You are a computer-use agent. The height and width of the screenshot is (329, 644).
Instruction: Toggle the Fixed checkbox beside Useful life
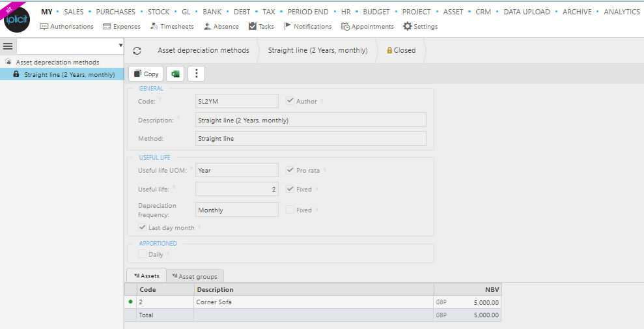[x=290, y=189]
